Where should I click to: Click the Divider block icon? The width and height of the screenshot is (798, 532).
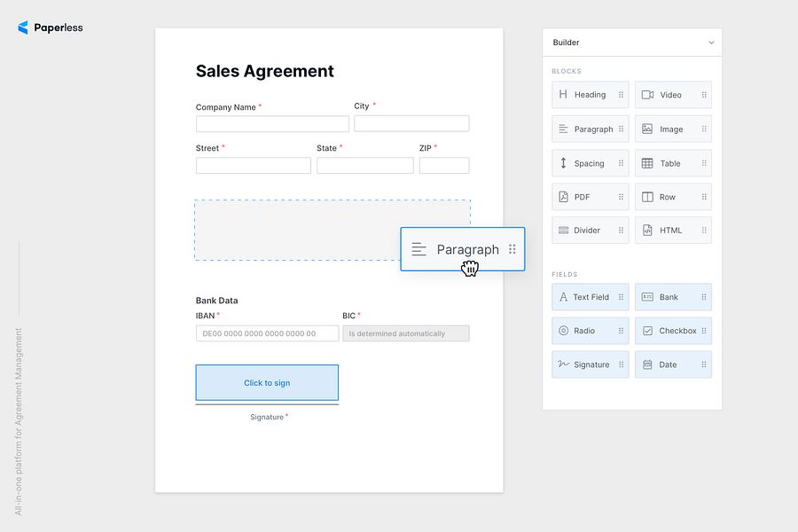[563, 231]
